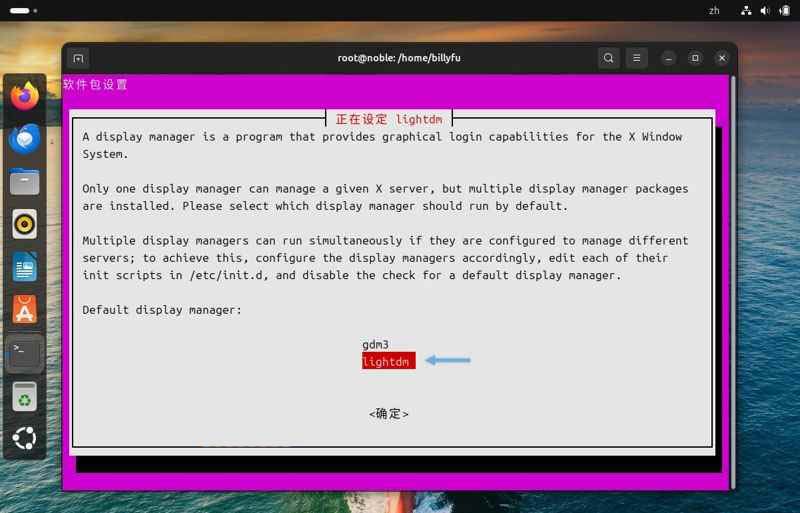Click the terminal search icon
Image resolution: width=800 pixels, height=513 pixels.
(608, 58)
